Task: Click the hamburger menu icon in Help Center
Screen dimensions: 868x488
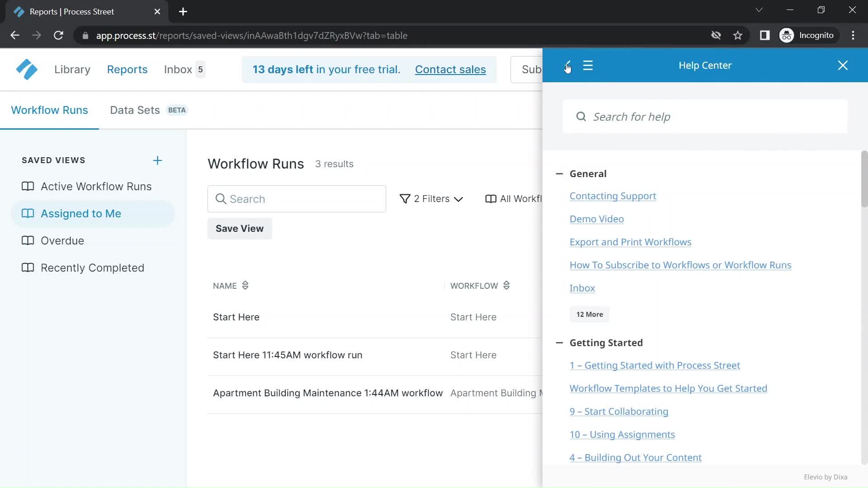Action: point(588,65)
